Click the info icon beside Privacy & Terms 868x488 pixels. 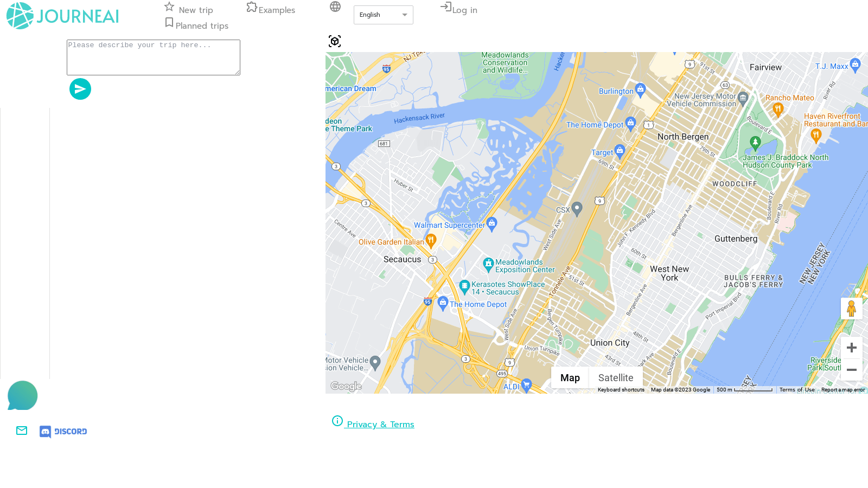coord(337,421)
